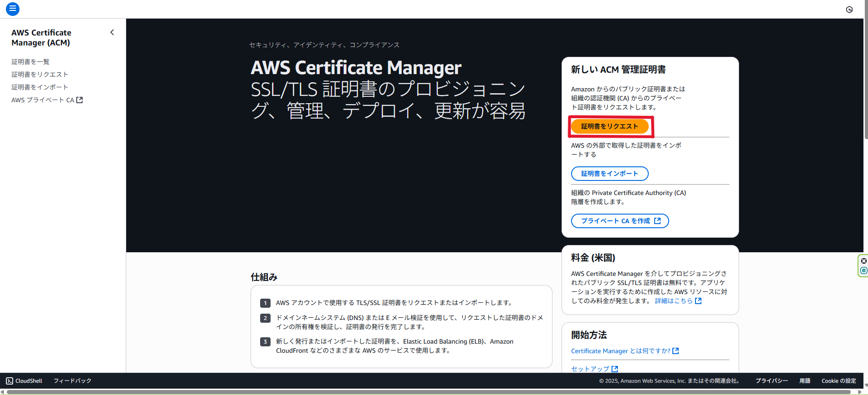Open Cookie の設定 in footer
Viewport: 868px width, 395px height.
click(839, 381)
